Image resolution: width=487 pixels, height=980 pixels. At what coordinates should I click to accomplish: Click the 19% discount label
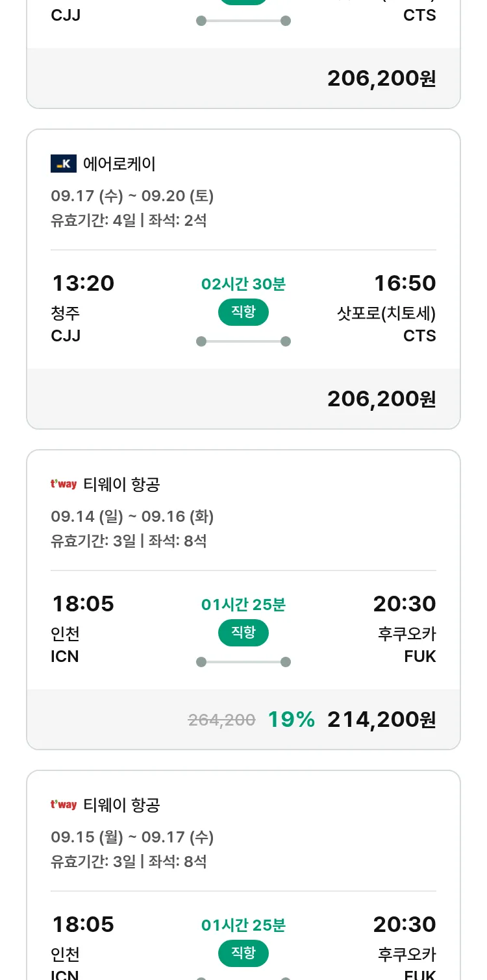pyautogui.click(x=291, y=719)
